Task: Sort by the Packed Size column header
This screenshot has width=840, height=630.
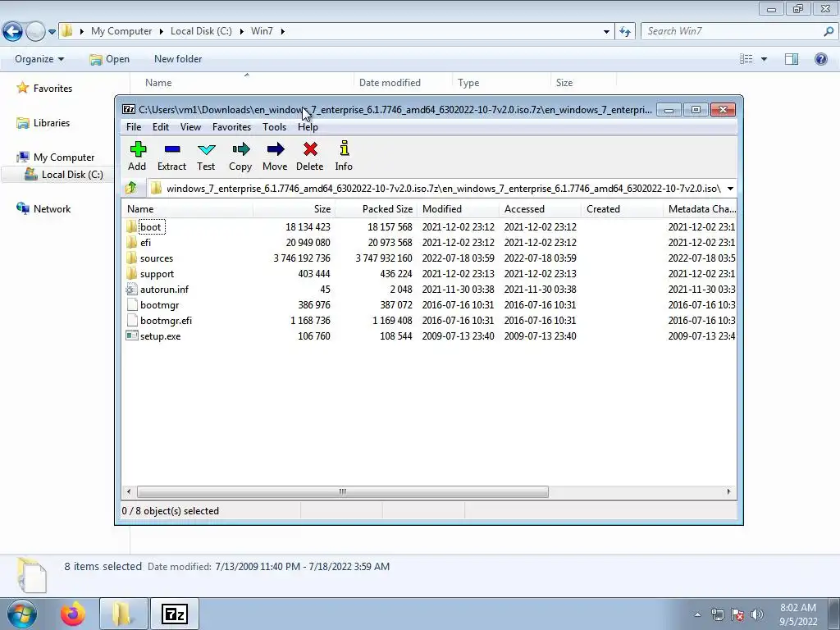Action: pyautogui.click(x=376, y=209)
